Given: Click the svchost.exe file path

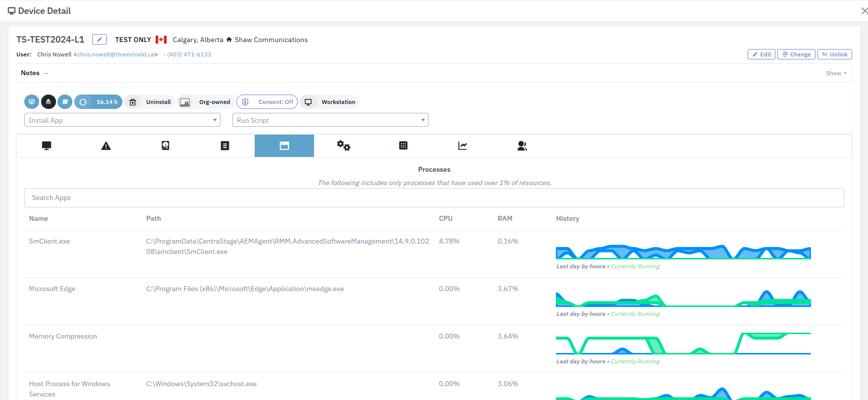Looking at the screenshot, I should pos(201,384).
